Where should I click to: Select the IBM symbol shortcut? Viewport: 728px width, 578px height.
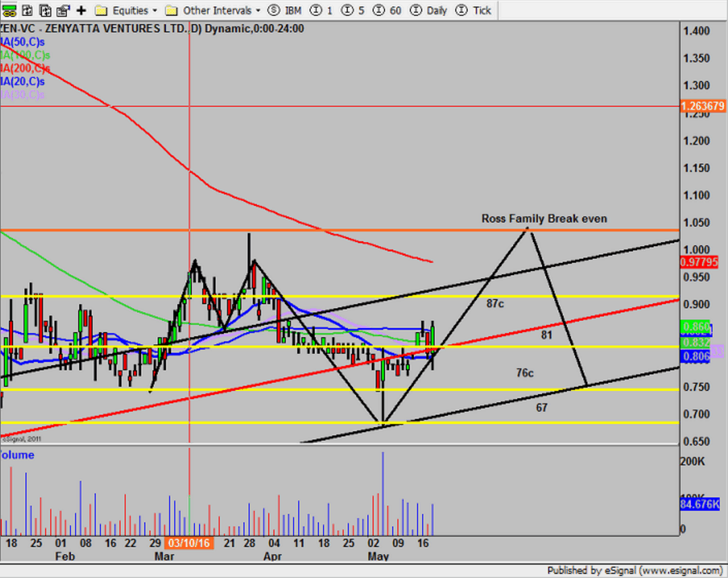[x=285, y=10]
